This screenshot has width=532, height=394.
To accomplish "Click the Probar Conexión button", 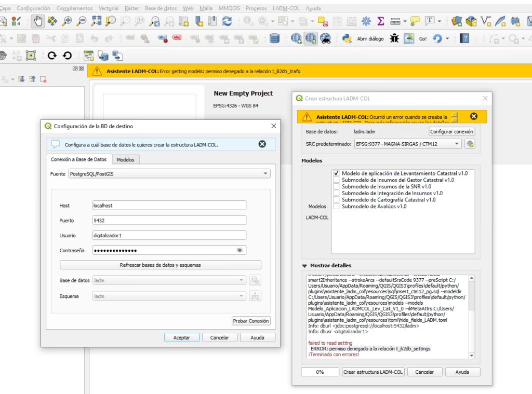I will coord(251,321).
